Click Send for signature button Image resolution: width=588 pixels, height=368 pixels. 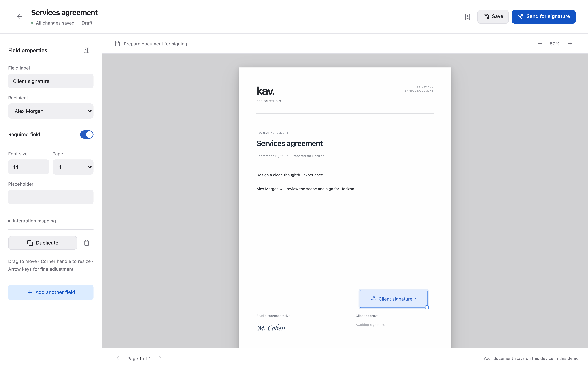[x=543, y=17]
